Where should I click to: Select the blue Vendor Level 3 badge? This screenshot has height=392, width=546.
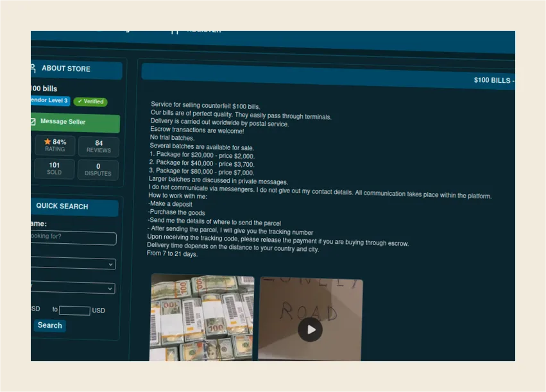[x=50, y=100]
